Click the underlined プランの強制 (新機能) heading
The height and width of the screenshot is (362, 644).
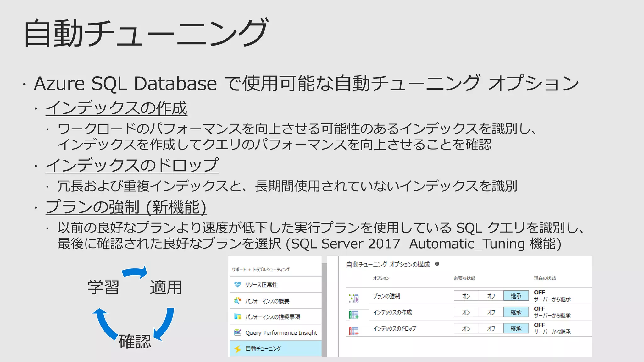pos(126,207)
